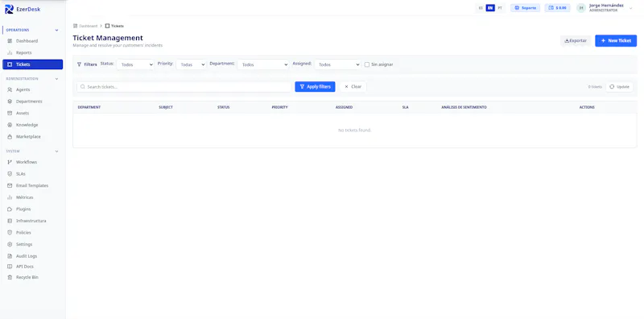Open the Department filter dropdown

click(x=263, y=64)
